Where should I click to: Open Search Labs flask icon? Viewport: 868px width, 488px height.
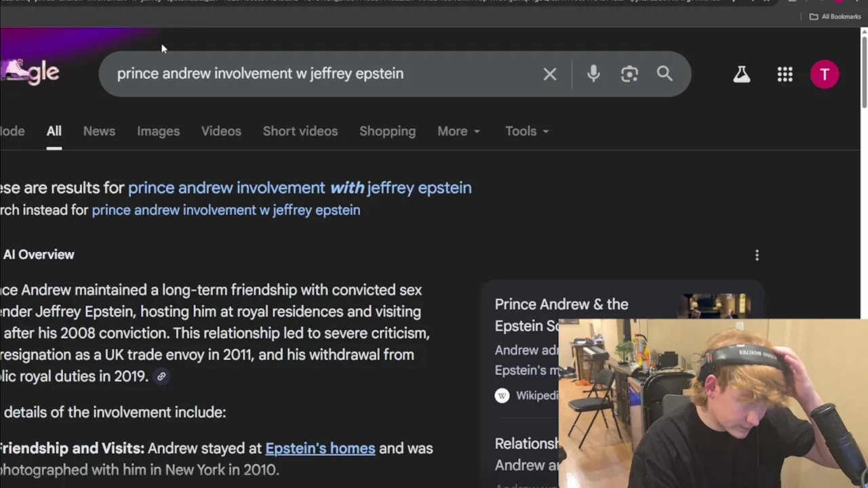click(742, 75)
